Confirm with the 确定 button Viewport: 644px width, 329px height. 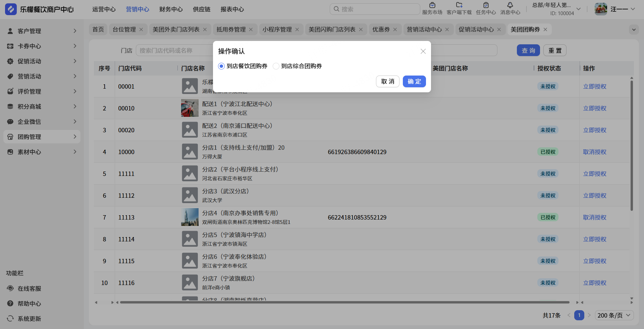414,81
